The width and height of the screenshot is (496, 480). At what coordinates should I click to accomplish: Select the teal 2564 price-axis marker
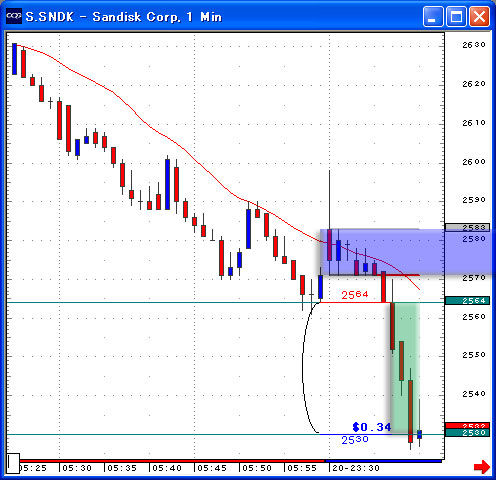click(x=467, y=300)
